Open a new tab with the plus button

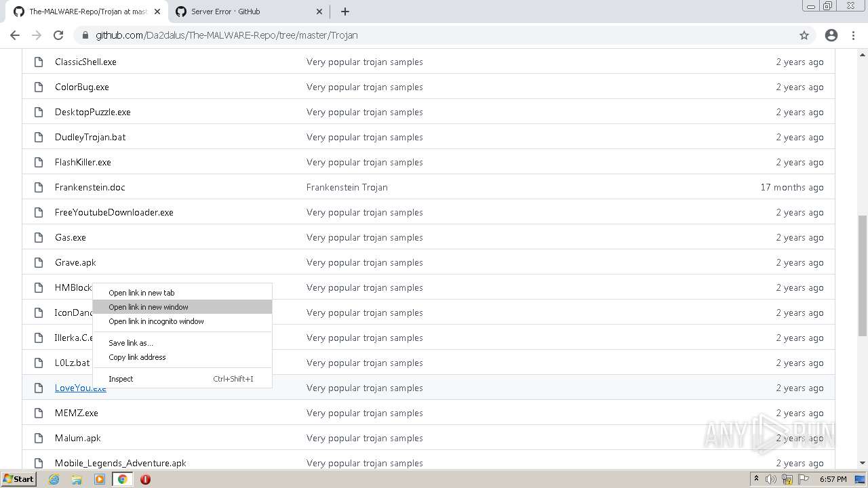tap(344, 12)
